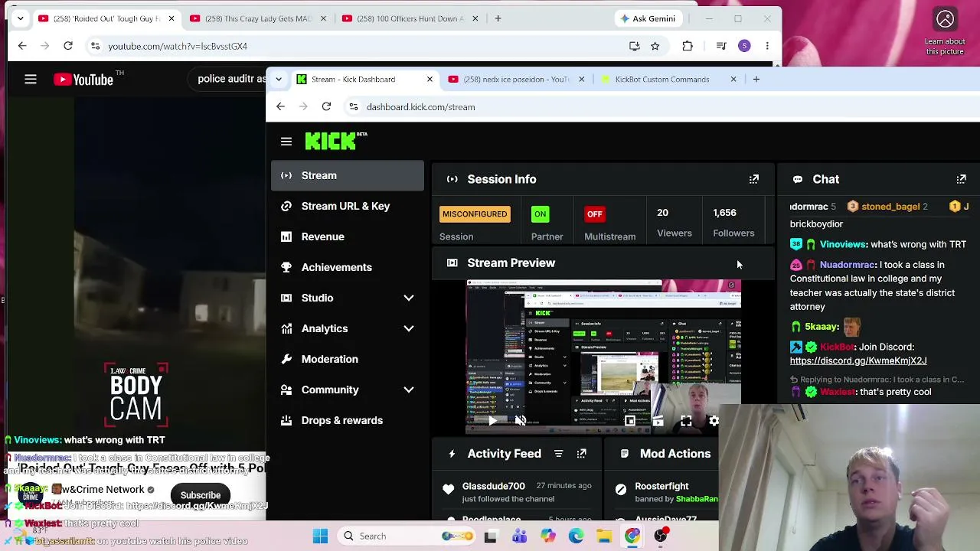The image size is (980, 551).
Task: Pop out the Activity Feed panel
Action: tap(582, 454)
